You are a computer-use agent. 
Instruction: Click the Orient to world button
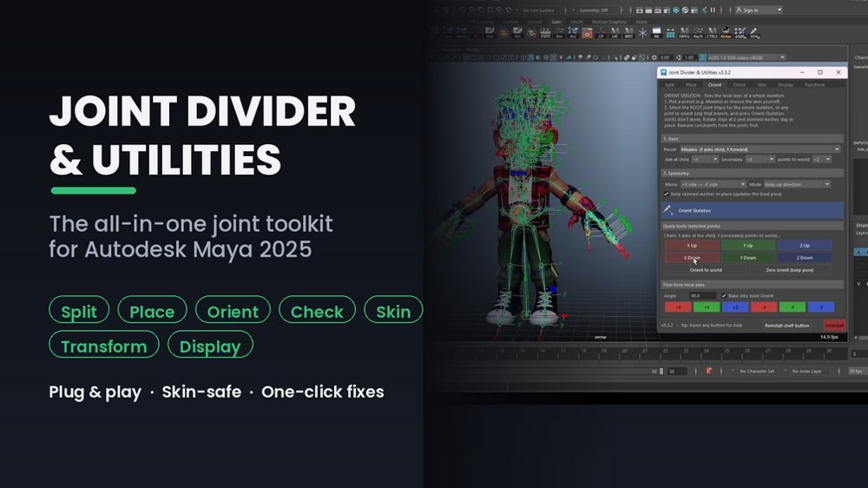point(706,270)
